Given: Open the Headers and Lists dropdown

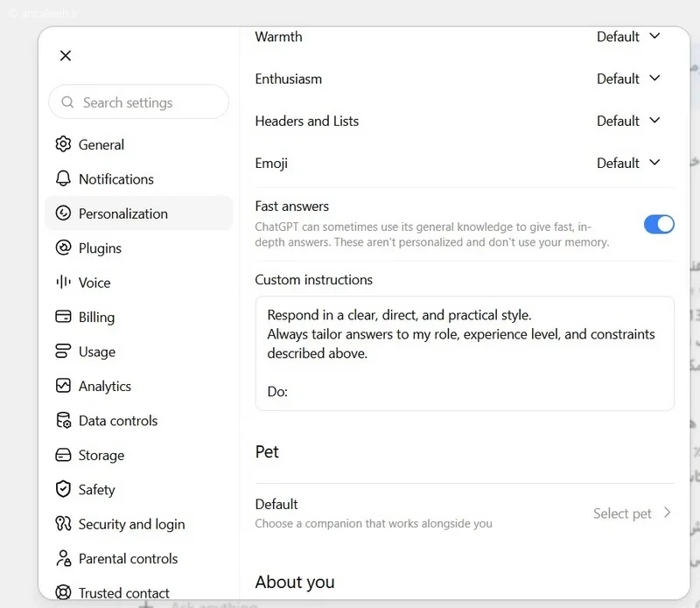Looking at the screenshot, I should click(x=628, y=121).
